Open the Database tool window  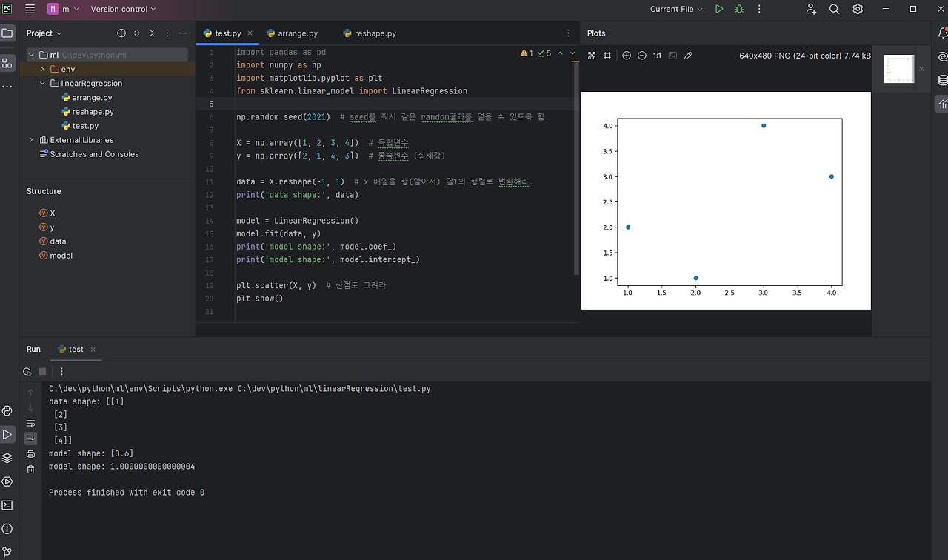coord(942,80)
